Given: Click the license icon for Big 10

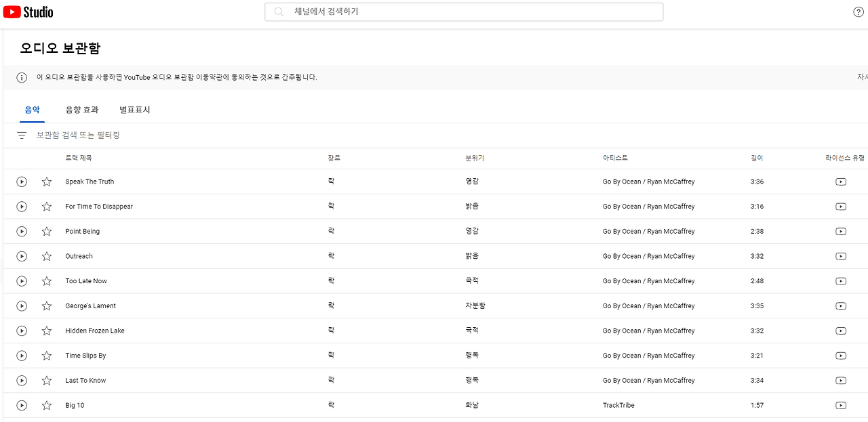Looking at the screenshot, I should [841, 405].
